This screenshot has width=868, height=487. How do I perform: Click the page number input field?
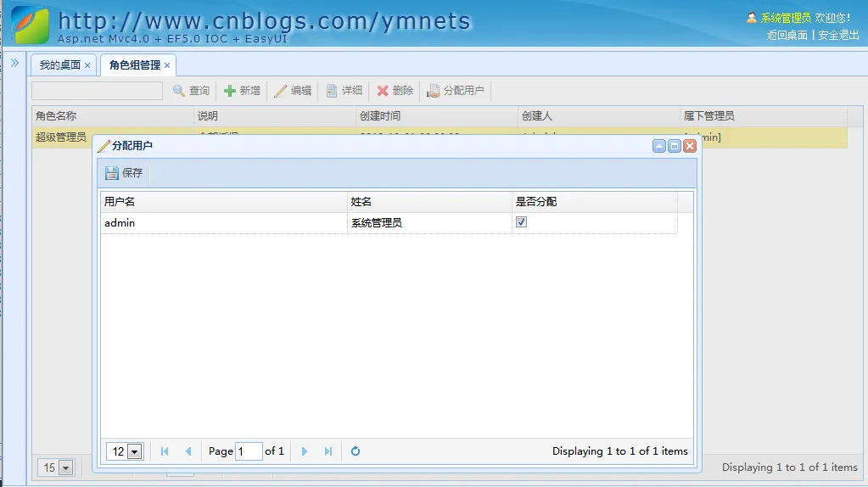click(x=249, y=451)
